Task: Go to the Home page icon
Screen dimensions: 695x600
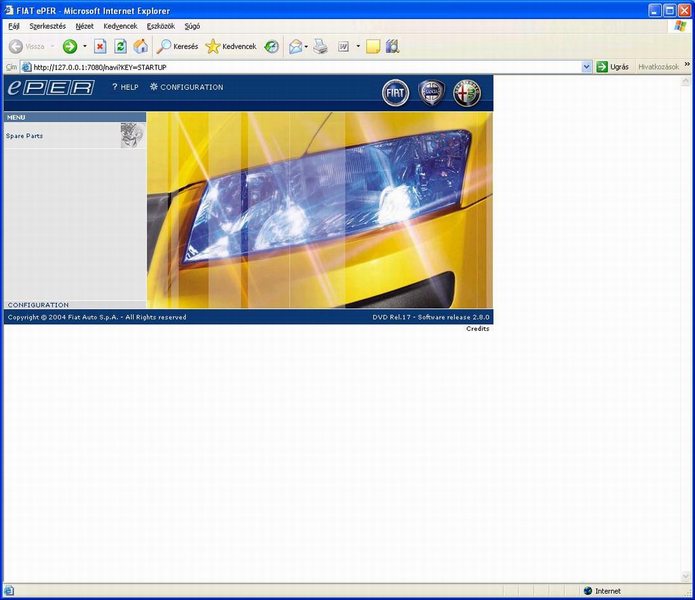Action: 141,46
